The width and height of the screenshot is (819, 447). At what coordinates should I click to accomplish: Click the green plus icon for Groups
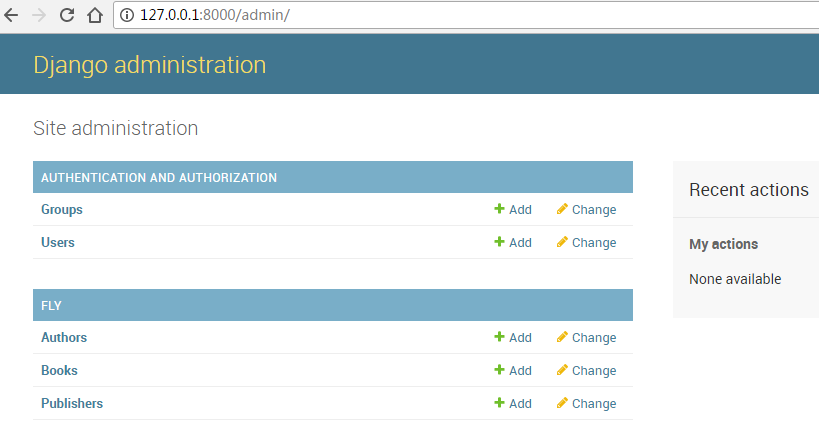[499, 209]
